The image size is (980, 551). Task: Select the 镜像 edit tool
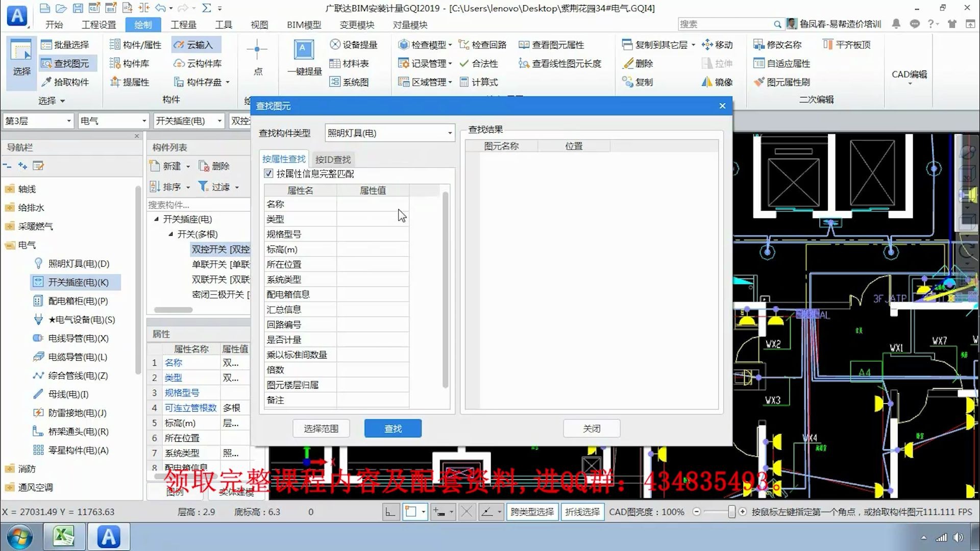[x=718, y=82]
